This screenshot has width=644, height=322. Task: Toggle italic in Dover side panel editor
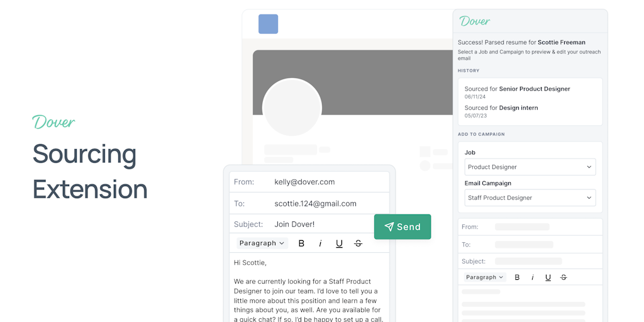tap(532, 277)
